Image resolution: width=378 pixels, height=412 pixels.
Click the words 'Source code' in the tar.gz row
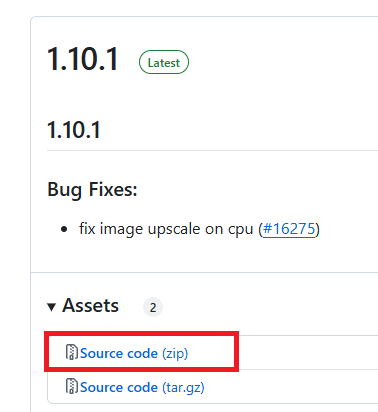tap(119, 387)
